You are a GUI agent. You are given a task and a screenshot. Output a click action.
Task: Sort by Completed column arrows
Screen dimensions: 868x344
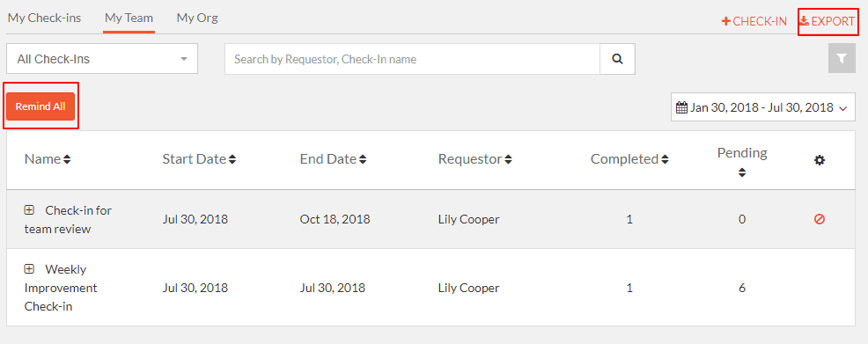coord(665,159)
